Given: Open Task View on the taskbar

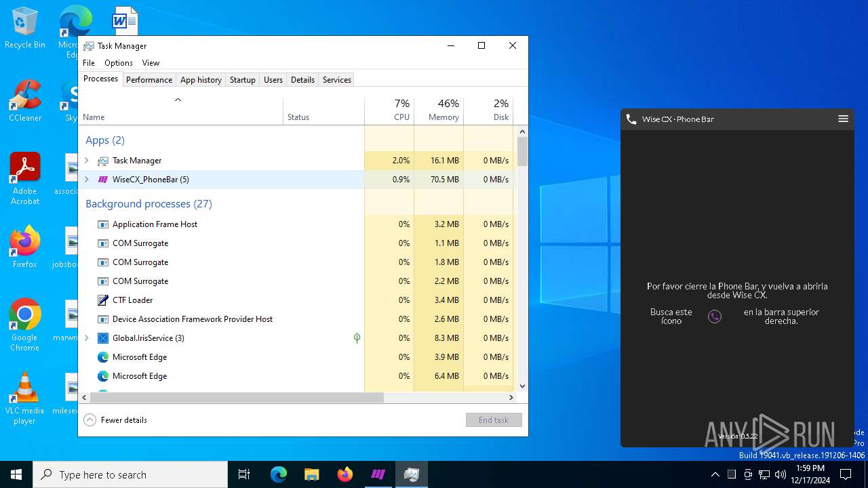Looking at the screenshot, I should point(244,474).
